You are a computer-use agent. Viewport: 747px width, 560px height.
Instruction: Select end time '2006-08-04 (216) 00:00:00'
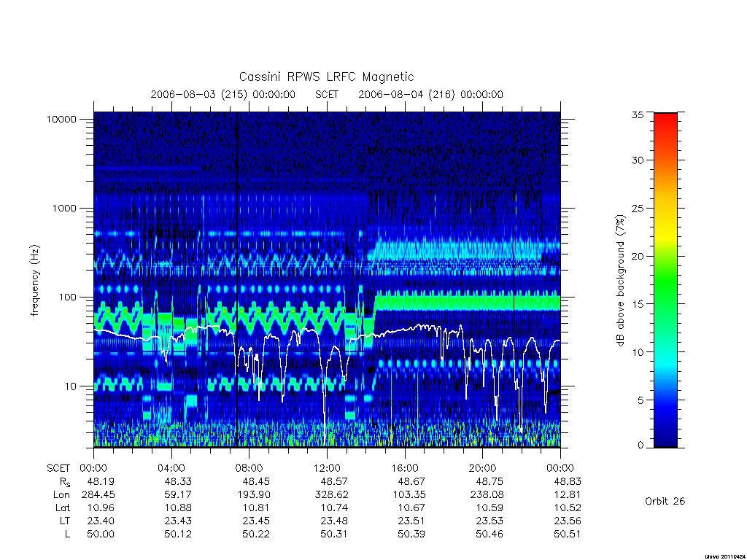tap(430, 94)
